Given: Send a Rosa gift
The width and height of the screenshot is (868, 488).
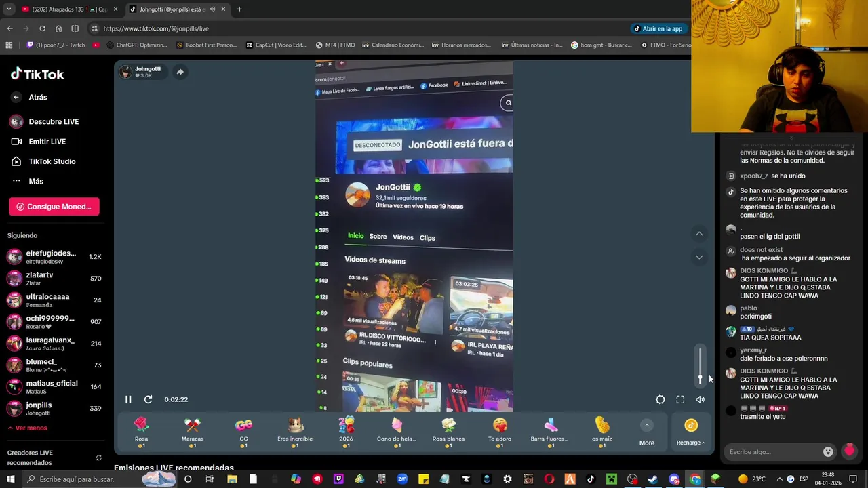Looking at the screenshot, I should tap(141, 432).
